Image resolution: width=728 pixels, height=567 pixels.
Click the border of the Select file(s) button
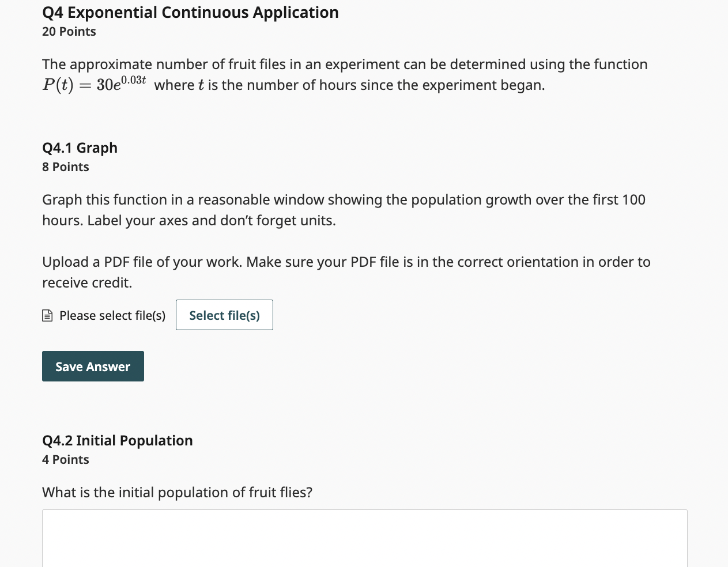pos(224,301)
